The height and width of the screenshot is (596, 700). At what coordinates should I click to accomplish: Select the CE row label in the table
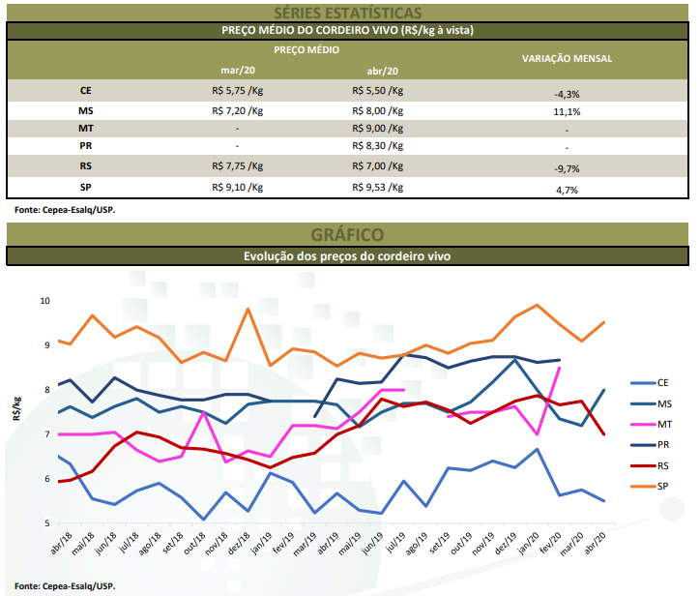(x=86, y=91)
